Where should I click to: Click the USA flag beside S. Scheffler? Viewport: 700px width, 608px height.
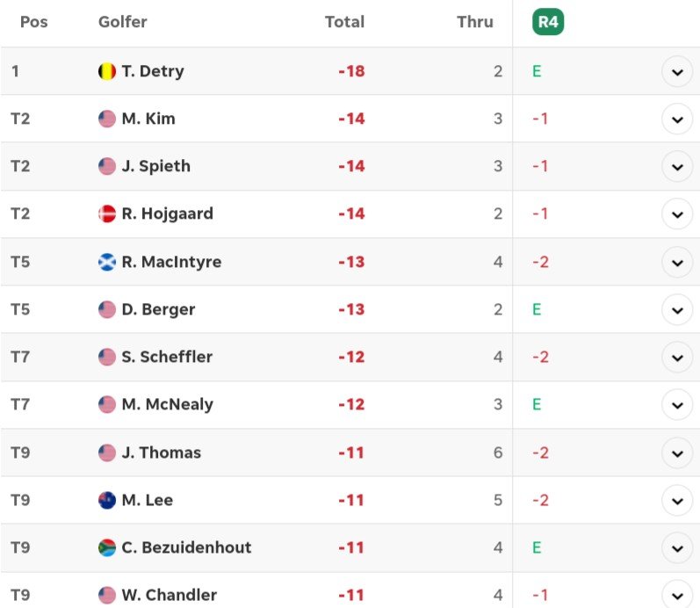point(106,357)
